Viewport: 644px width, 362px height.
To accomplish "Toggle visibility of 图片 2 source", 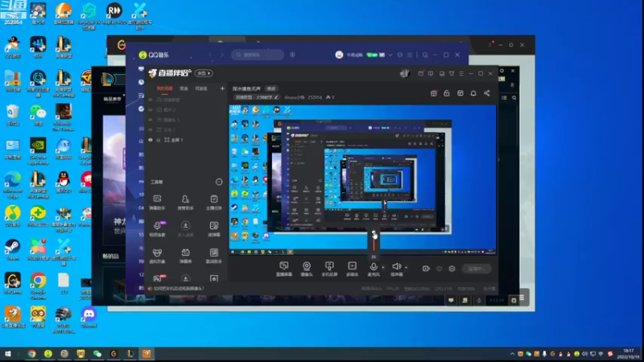I will pyautogui.click(x=151, y=109).
